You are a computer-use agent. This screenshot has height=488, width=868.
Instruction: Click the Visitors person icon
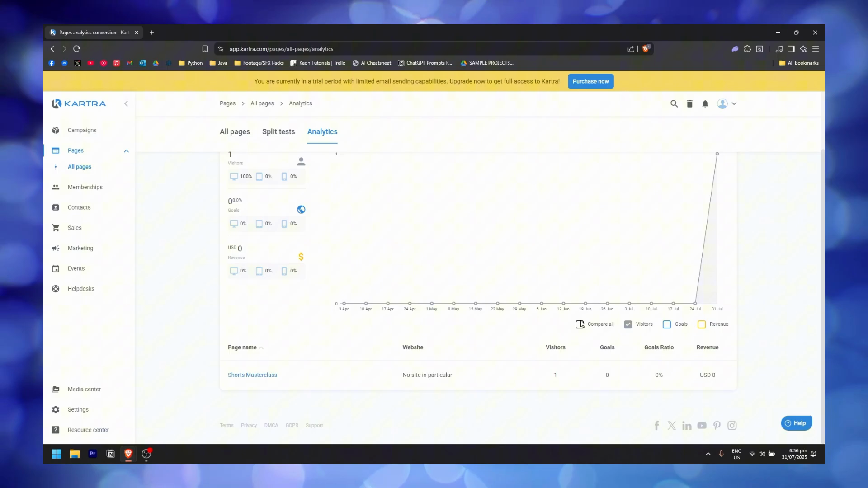pos(301,161)
